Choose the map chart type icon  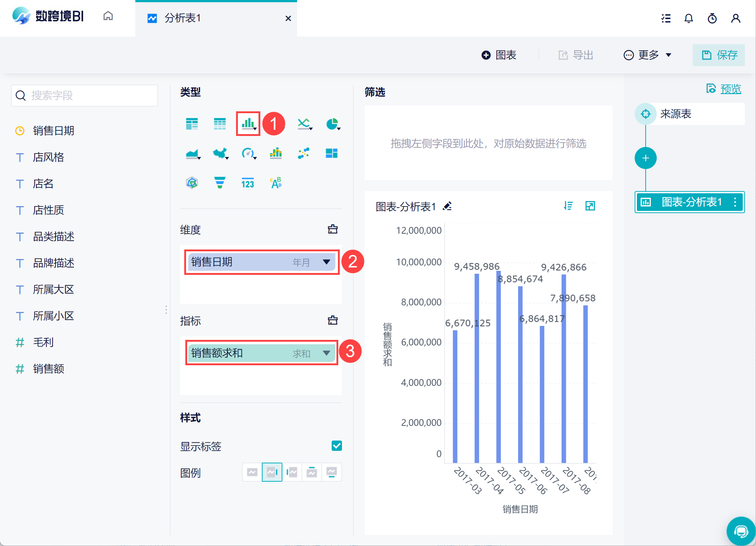pos(220,153)
